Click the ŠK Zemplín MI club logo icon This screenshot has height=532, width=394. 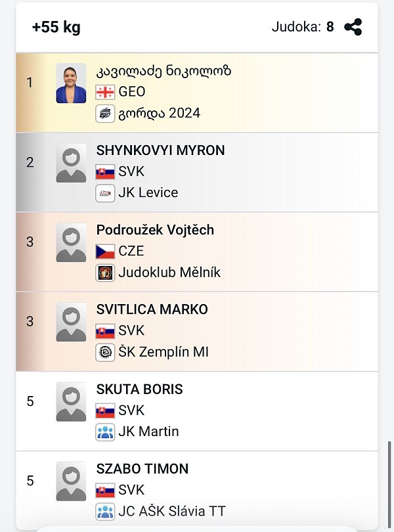105,352
